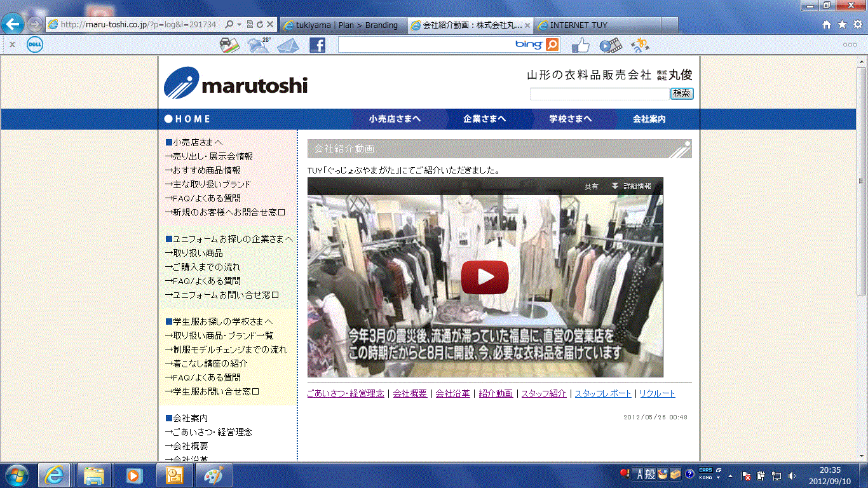Open the mail envelope toolbar icon
The image size is (868, 488).
coord(288,45)
